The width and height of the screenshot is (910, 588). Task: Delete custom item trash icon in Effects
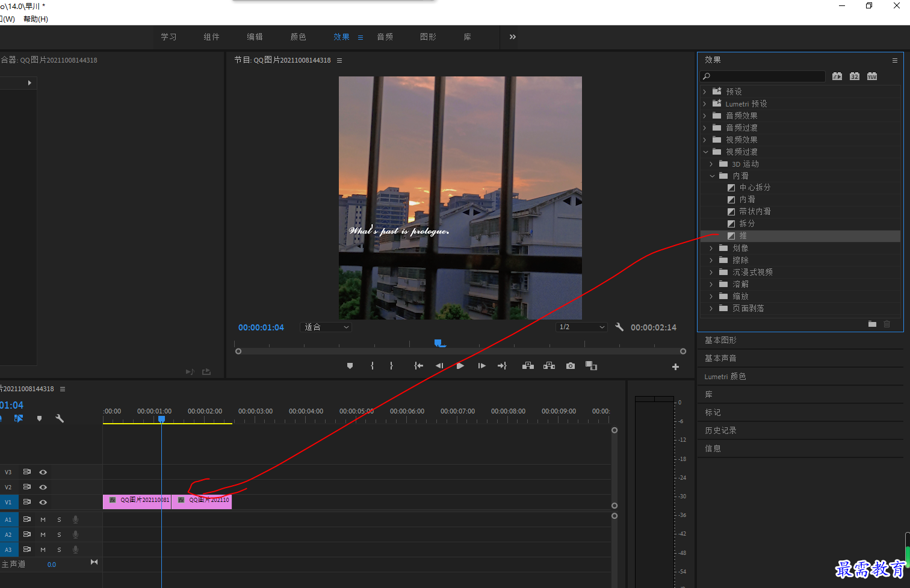click(x=887, y=324)
